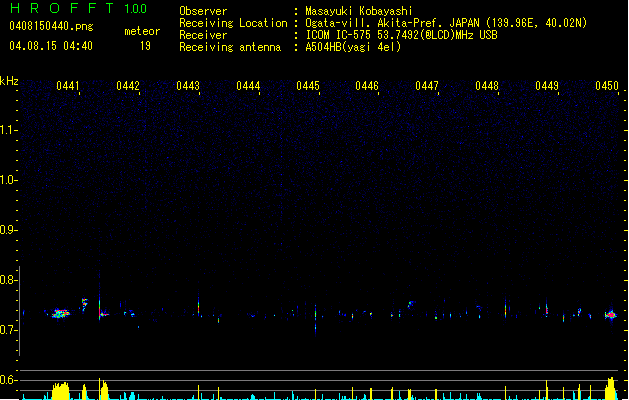Click time marker 0443
Image resolution: width=629 pixels, height=400 pixels.
(x=188, y=86)
